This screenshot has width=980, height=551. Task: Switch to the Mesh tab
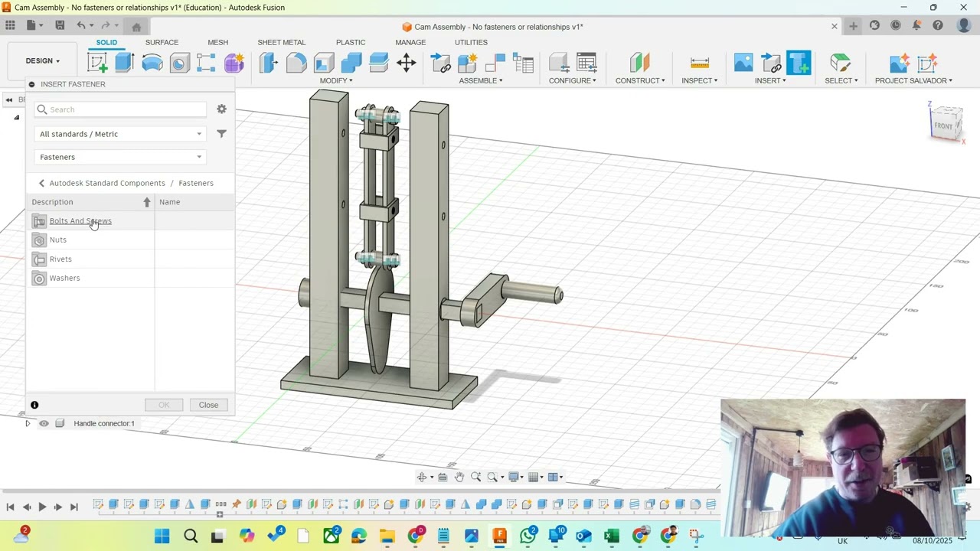pos(217,42)
